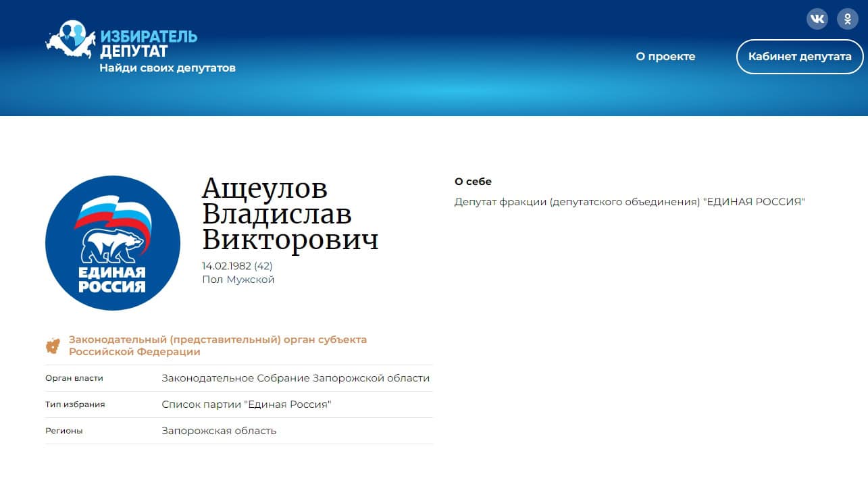Image resolution: width=868 pixels, height=501 pixels.
Task: Open the VK social network icon
Action: [817, 18]
